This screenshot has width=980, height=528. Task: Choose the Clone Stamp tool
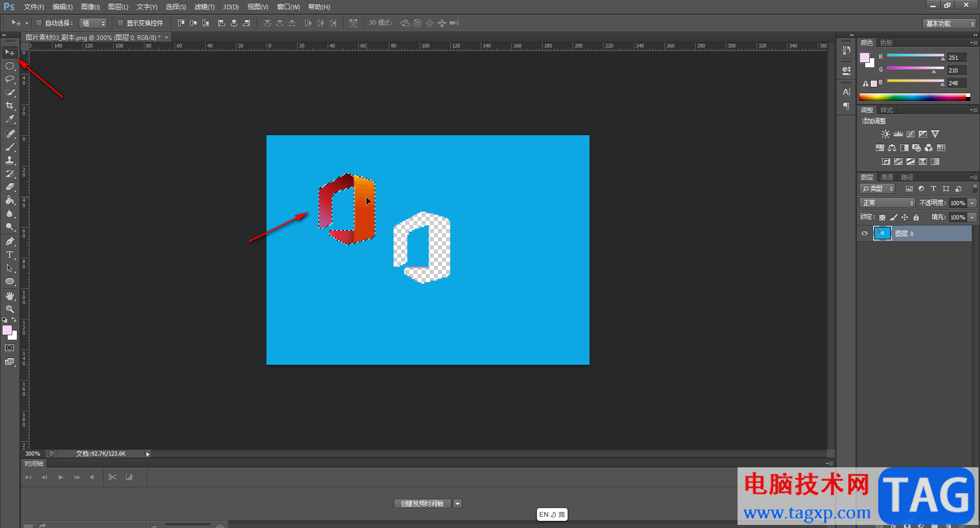coord(10,160)
